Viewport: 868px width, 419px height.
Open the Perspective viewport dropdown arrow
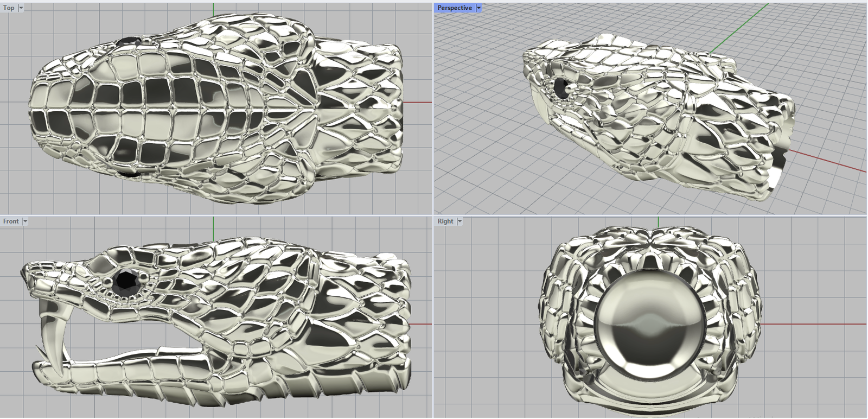point(478,8)
